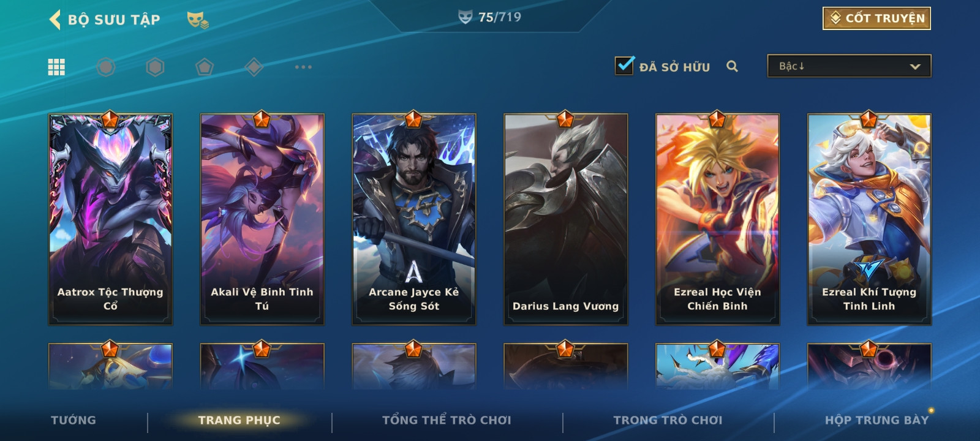Image resolution: width=980 pixels, height=441 pixels.
Task: Filter skins by the hexagon rarity icon
Action: (155, 67)
